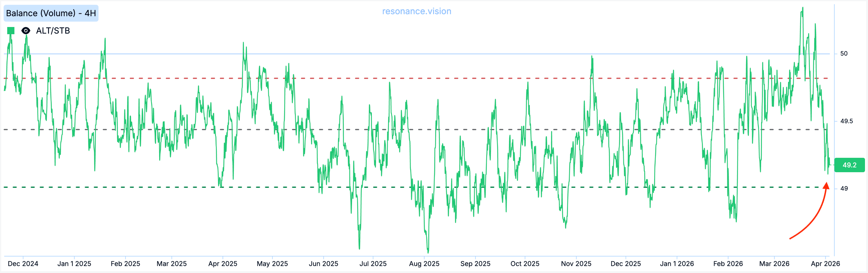The width and height of the screenshot is (868, 273).
Task: Click the Jan 1 2026 axis label
Action: pos(677,264)
